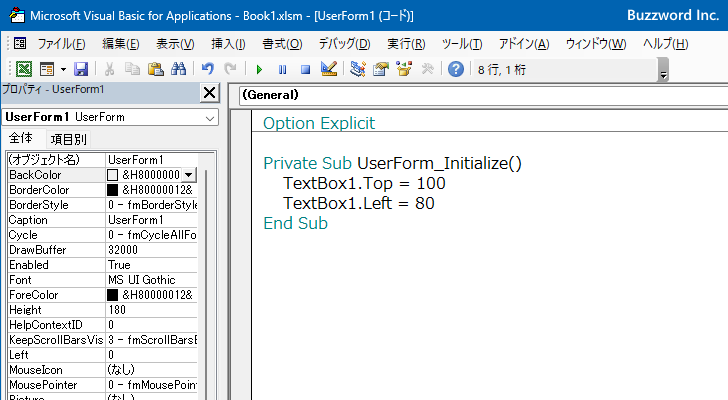Screen dimensions: 728x400
Task: Click the Copy icon
Action: point(132,69)
